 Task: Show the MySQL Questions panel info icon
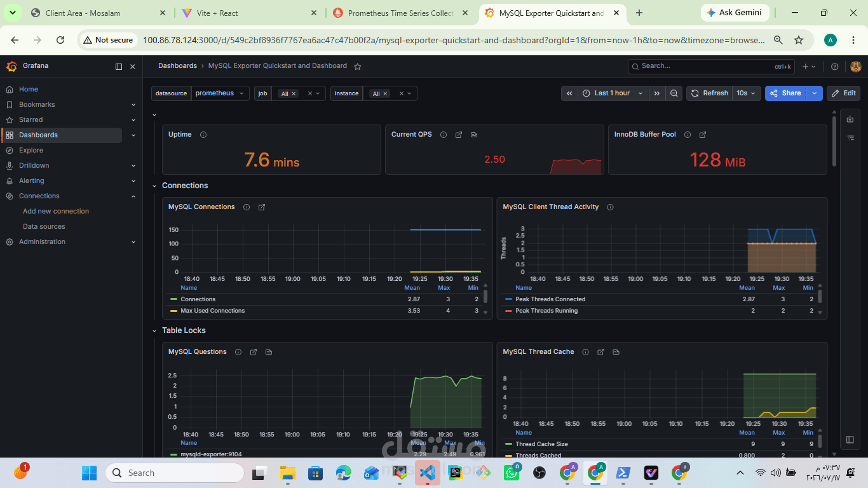238,352
